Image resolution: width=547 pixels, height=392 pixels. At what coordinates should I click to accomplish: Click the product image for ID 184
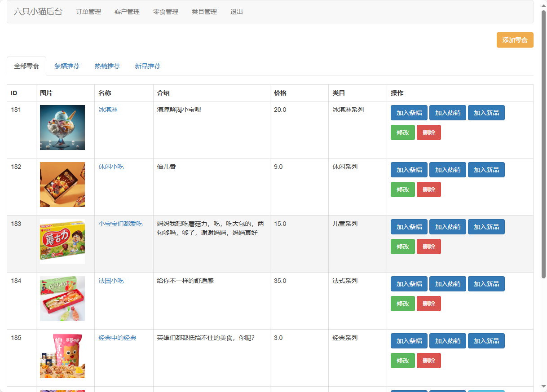62,299
